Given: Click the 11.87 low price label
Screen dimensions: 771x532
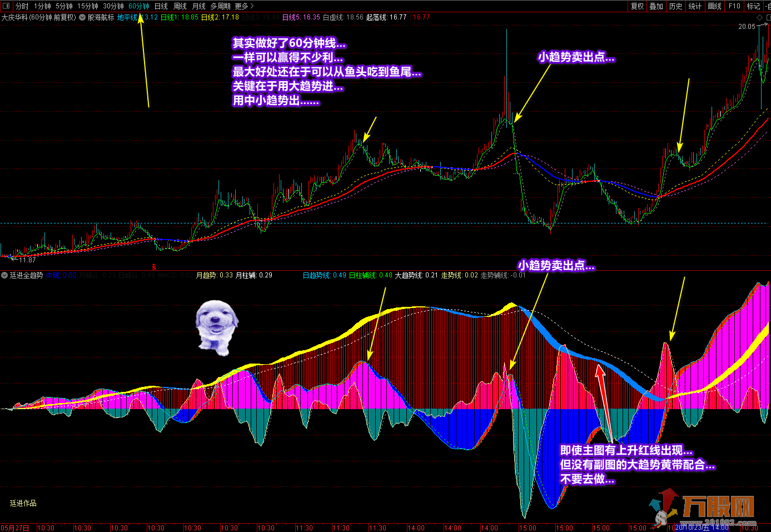Looking at the screenshot, I should [x=27, y=260].
